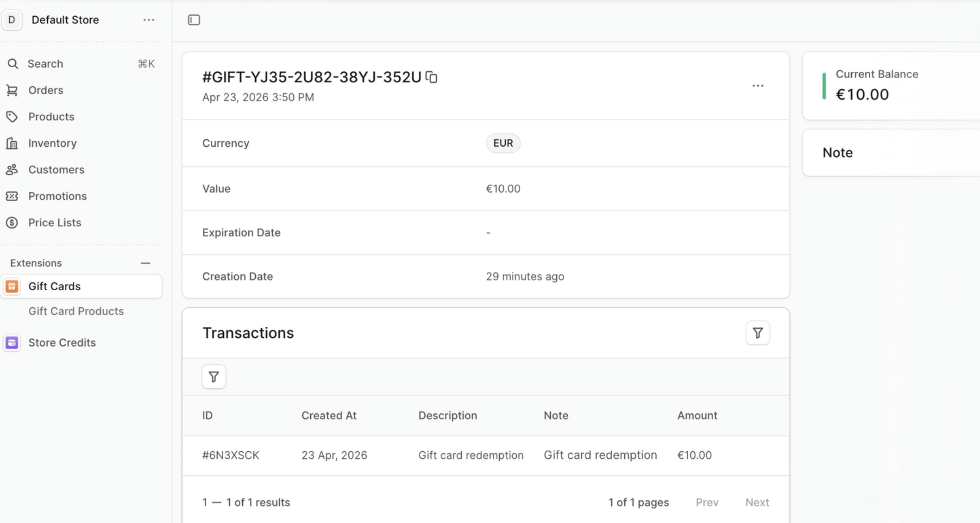Click the Search magnifier icon
980x523 pixels.
tap(13, 63)
